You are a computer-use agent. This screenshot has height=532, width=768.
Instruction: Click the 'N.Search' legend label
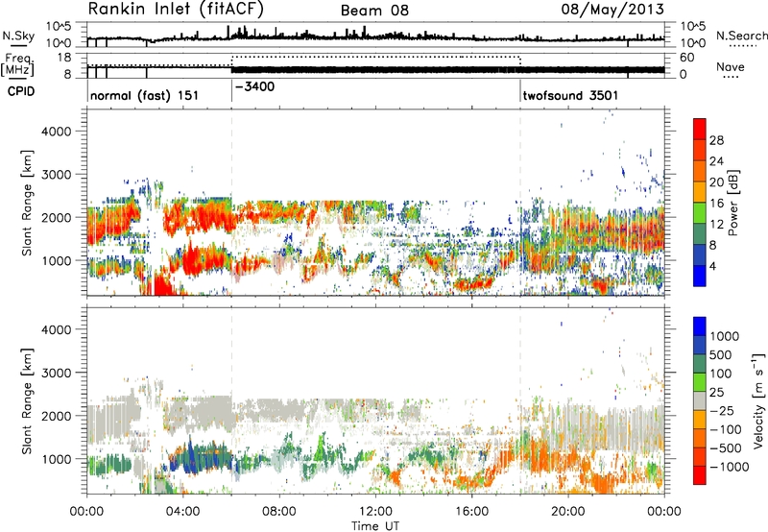742,36
